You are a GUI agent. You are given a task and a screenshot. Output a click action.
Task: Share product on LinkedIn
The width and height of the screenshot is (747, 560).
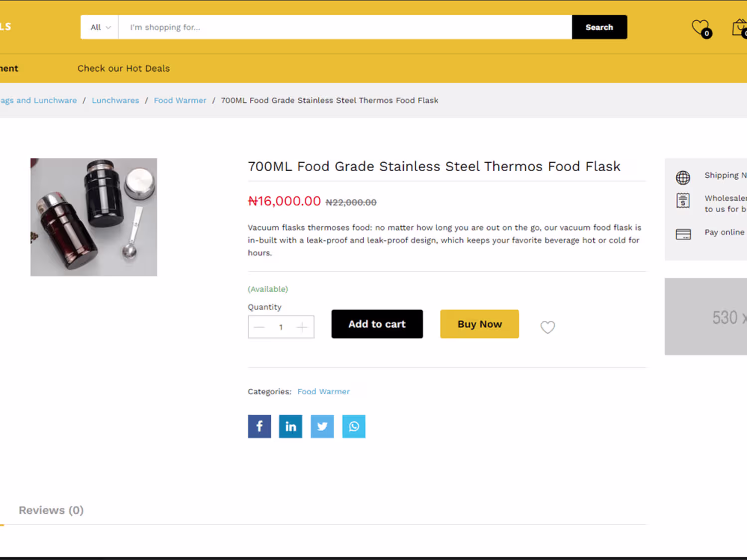[x=291, y=427]
